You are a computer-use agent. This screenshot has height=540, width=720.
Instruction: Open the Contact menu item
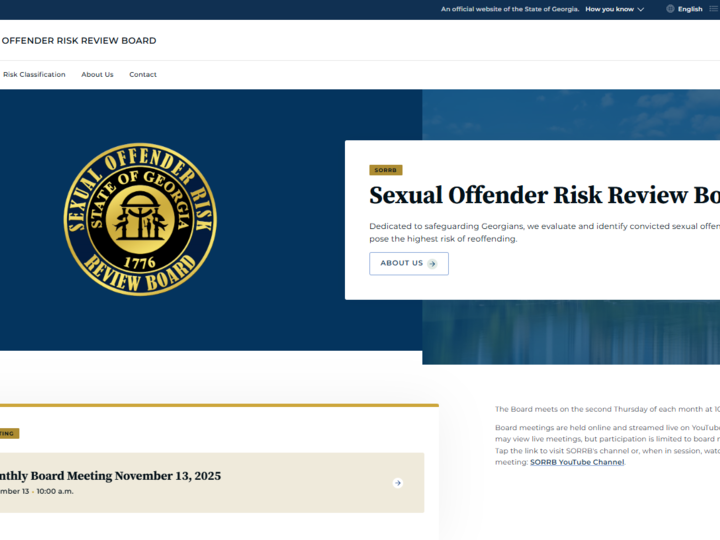(x=143, y=74)
